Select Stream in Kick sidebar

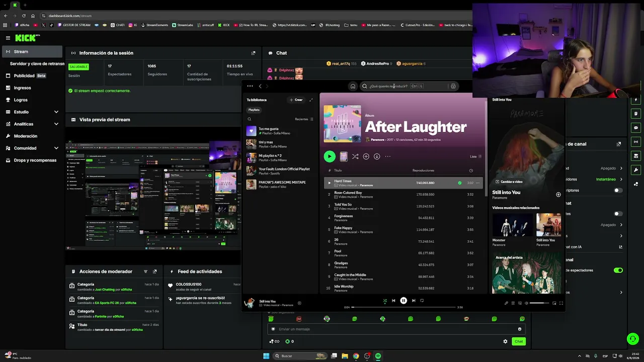pos(31,51)
